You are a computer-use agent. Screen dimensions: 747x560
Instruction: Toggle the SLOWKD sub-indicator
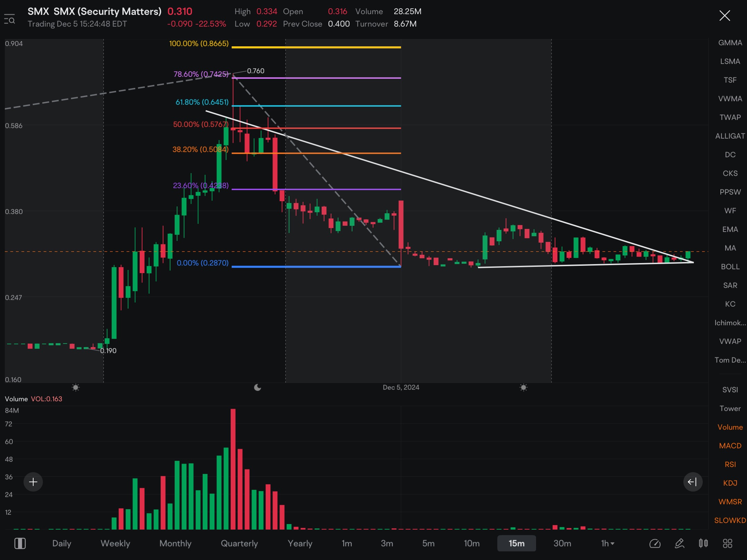730,521
